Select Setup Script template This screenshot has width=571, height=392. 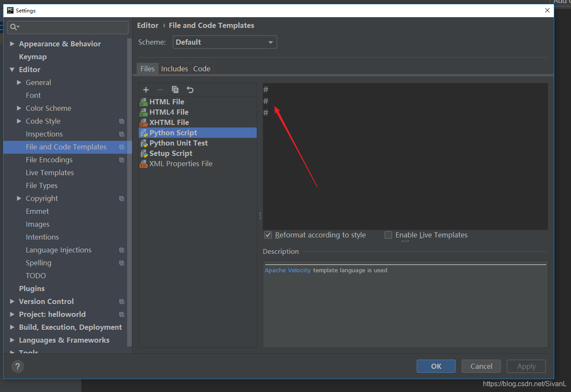[x=197, y=153]
